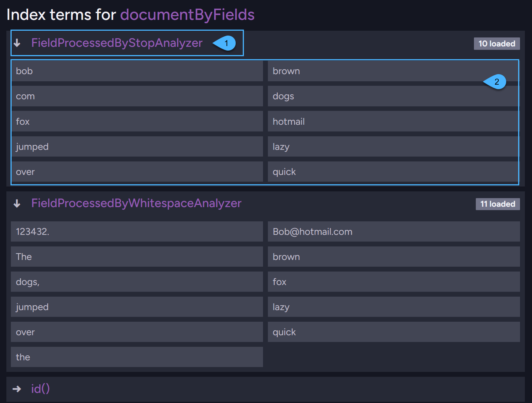The width and height of the screenshot is (532, 403).
Task: Select the 'jumped' term in WhitespaceAnalyzer list
Action: [137, 307]
